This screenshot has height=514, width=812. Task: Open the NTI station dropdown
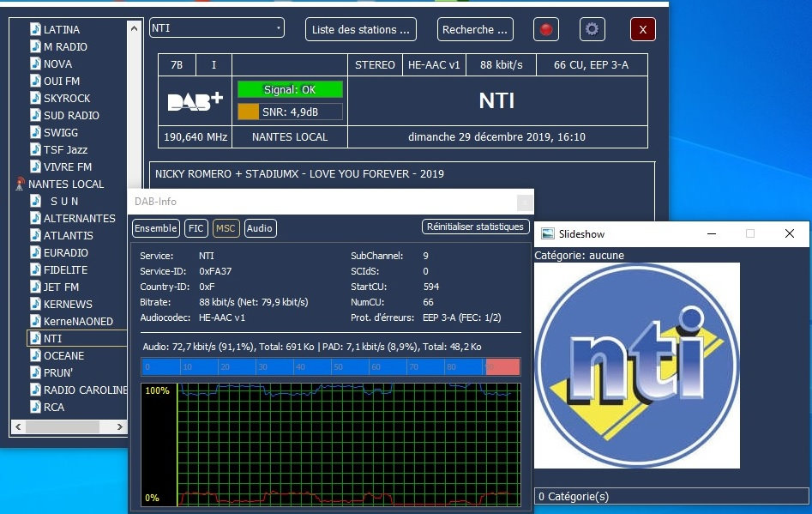coord(216,28)
